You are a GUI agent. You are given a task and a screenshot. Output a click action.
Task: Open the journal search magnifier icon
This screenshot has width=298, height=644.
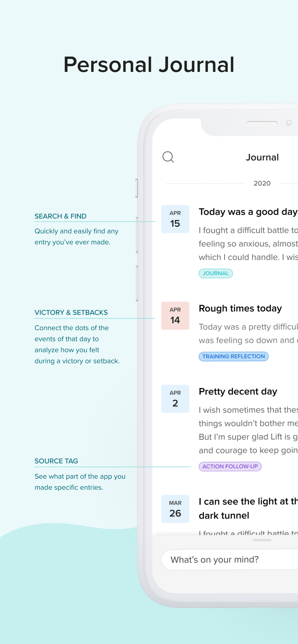pyautogui.click(x=168, y=157)
